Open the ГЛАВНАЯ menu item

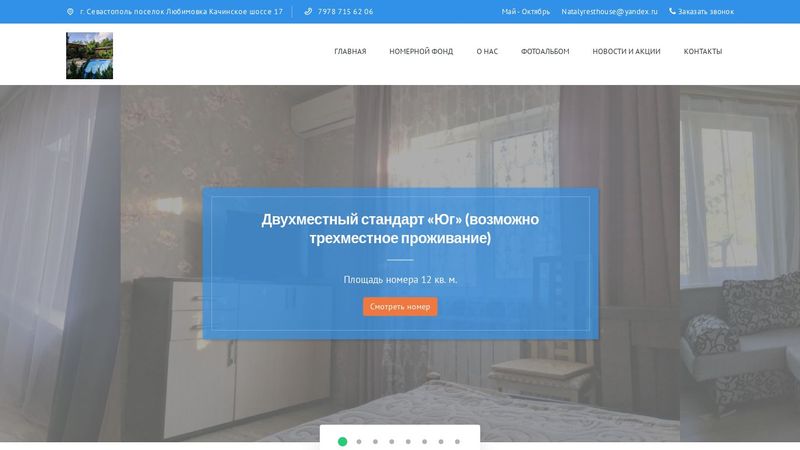pos(350,52)
